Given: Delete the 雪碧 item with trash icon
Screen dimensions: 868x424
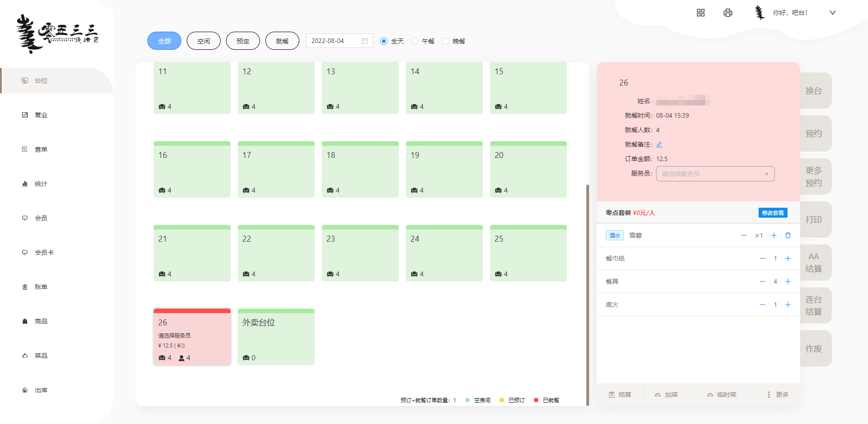Looking at the screenshot, I should tap(788, 235).
